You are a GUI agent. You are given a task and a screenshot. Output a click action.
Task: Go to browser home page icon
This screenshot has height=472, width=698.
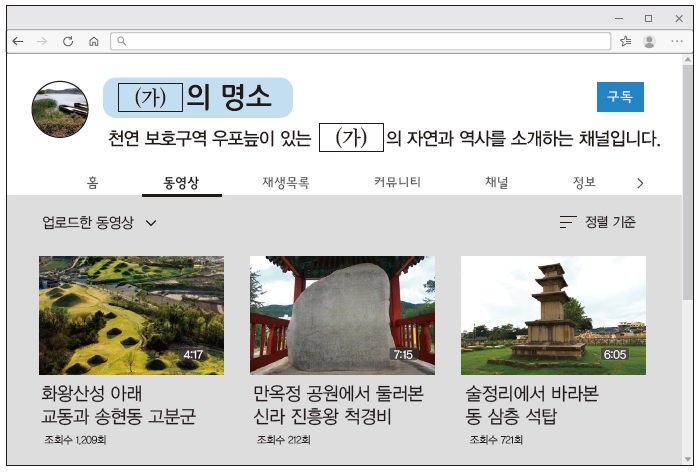click(93, 41)
